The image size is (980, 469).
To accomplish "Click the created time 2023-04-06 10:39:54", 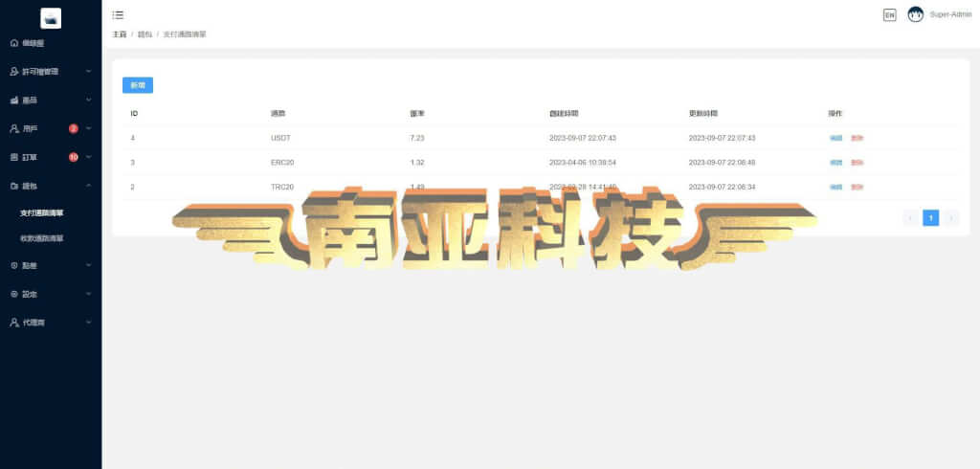I will click(583, 163).
